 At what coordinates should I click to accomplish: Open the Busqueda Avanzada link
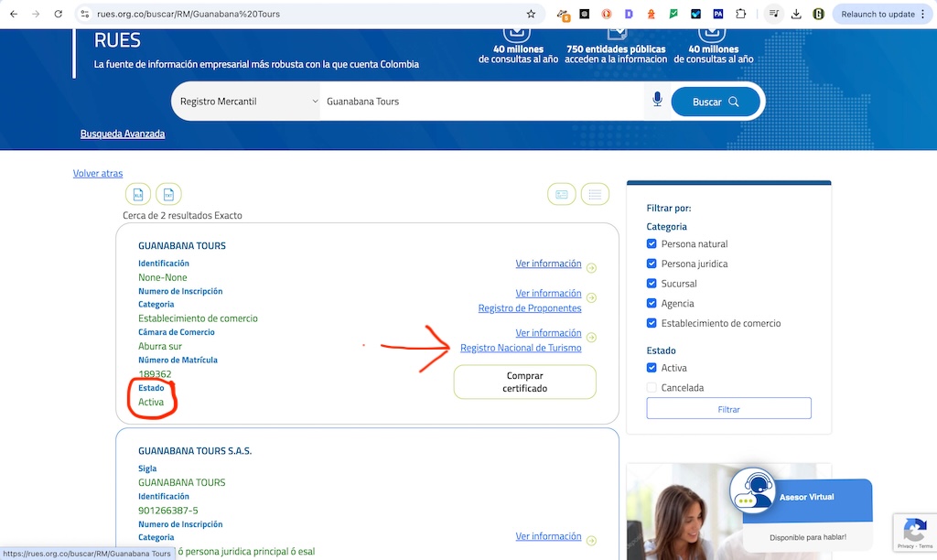[x=123, y=133]
